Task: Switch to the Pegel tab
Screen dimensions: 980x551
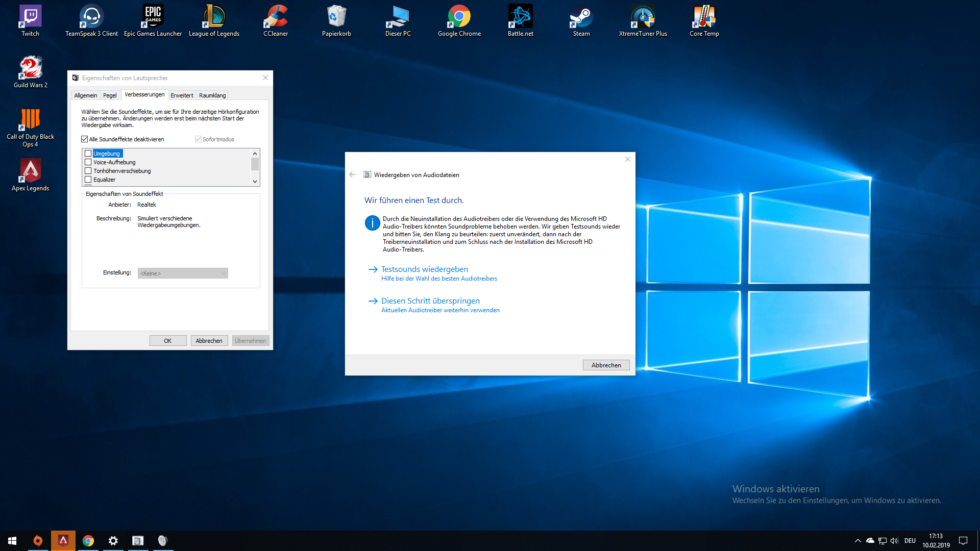Action: pyautogui.click(x=110, y=95)
